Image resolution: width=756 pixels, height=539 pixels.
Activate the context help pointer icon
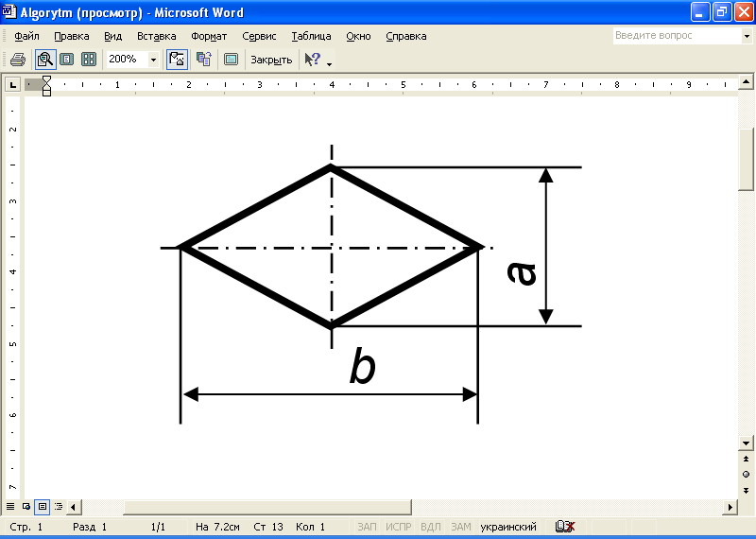pos(313,60)
